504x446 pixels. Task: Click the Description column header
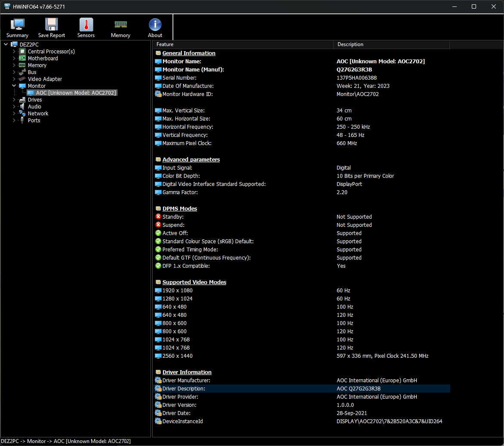click(391, 44)
